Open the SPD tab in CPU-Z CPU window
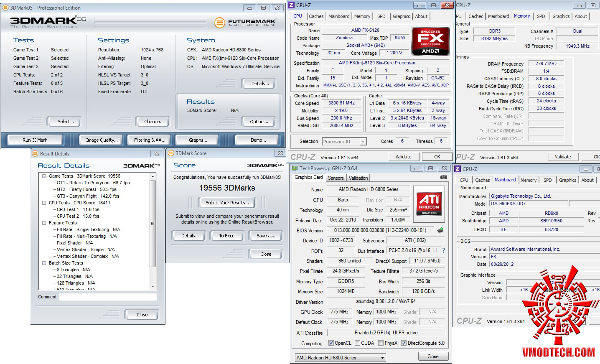 click(381, 16)
